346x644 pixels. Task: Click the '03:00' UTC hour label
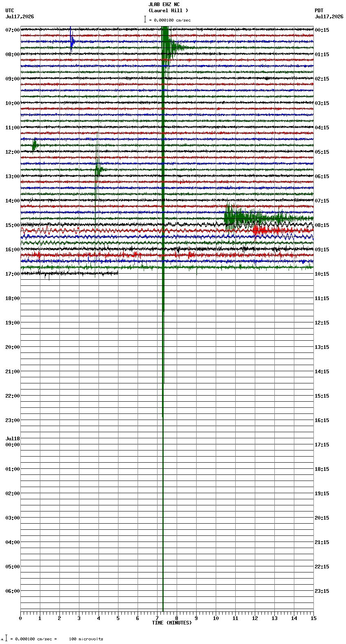[13, 518]
